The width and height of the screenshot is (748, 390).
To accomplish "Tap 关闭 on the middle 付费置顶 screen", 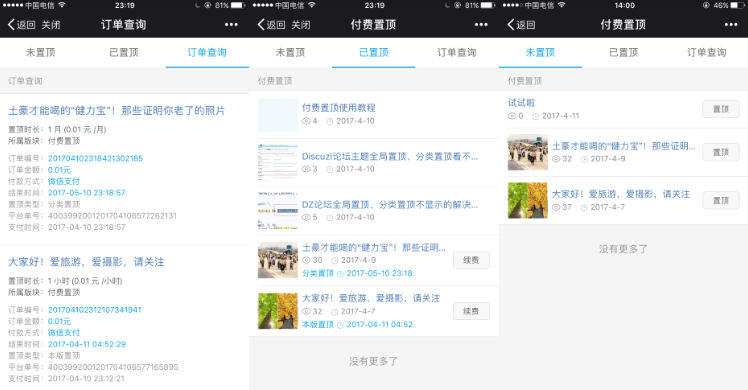I will pyautogui.click(x=301, y=25).
